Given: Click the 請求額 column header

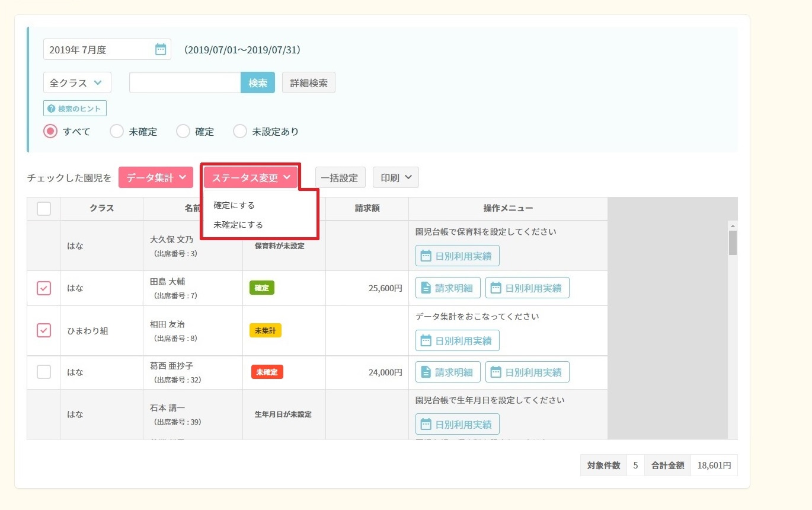Looking at the screenshot, I should click(x=367, y=209).
